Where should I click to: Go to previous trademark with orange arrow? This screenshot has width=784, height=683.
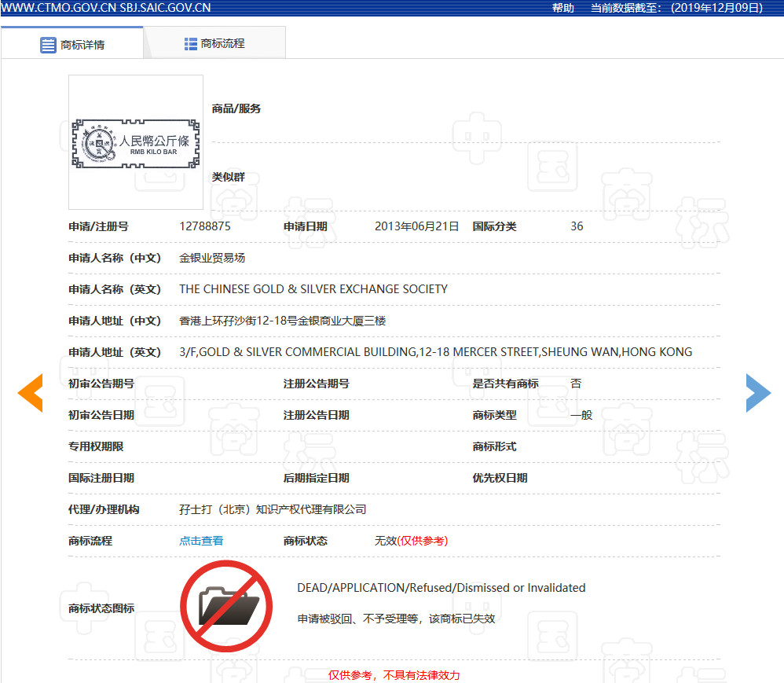pyautogui.click(x=30, y=393)
